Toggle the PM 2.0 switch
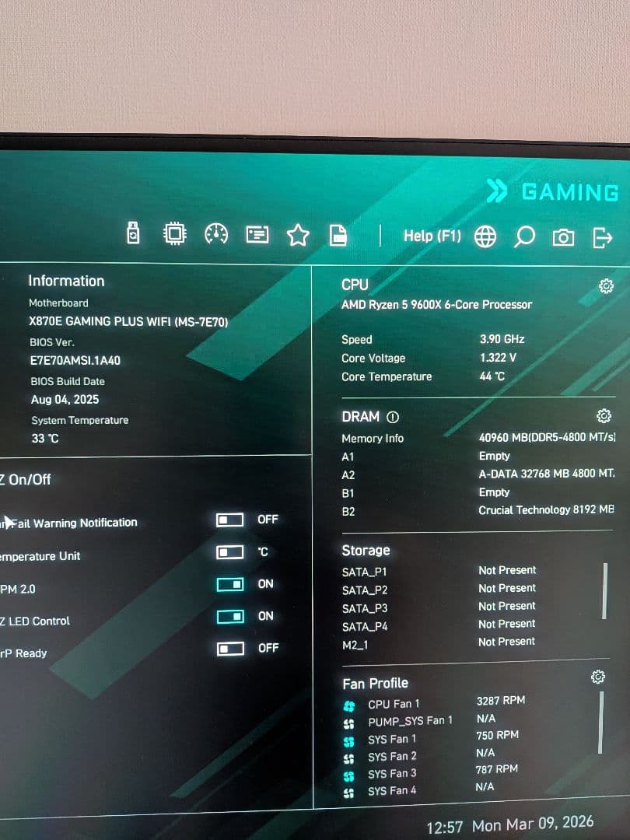This screenshot has width=630, height=840. tap(229, 584)
